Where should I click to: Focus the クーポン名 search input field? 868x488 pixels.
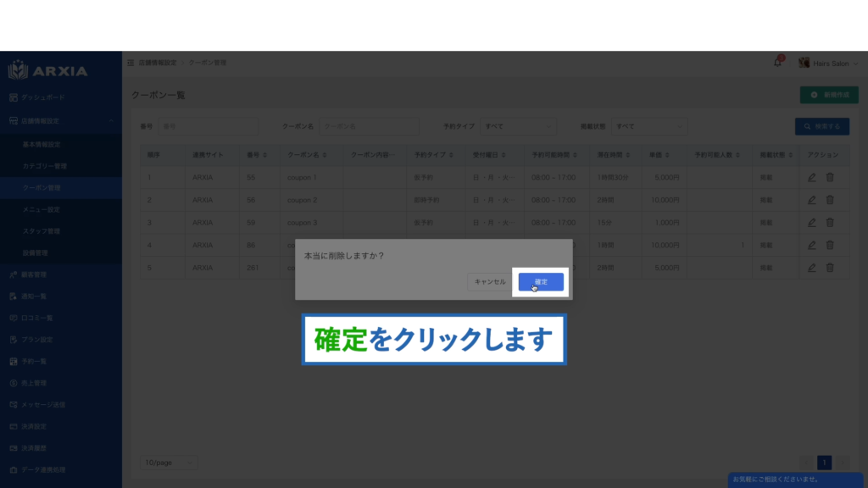click(x=369, y=126)
